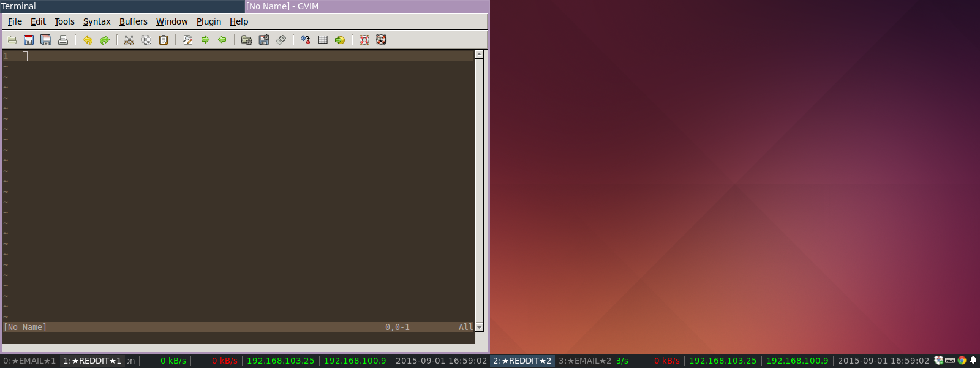980x368 pixels.
Task: Open the Plugin menu
Action: (x=209, y=21)
